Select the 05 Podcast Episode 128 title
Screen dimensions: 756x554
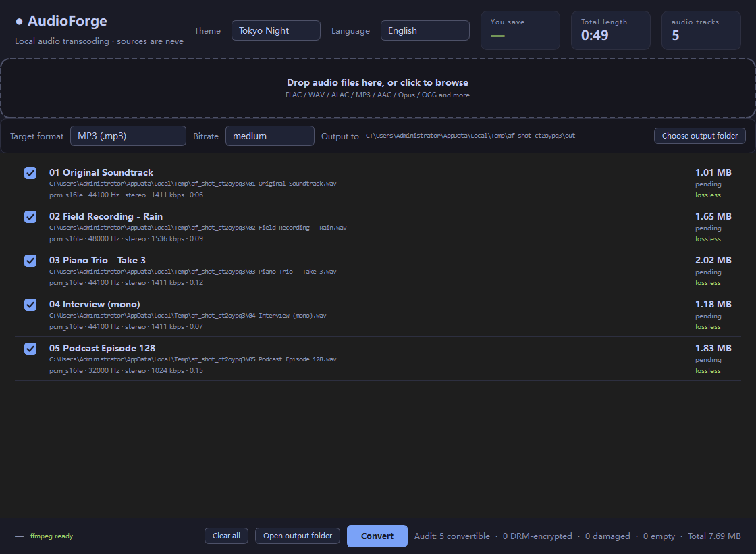tap(102, 348)
